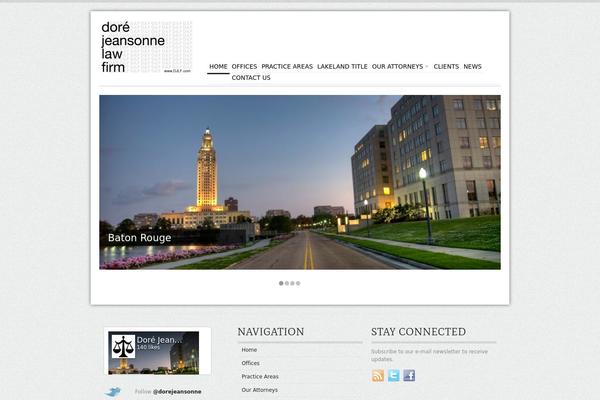Select the first slideshow dot

(281, 283)
